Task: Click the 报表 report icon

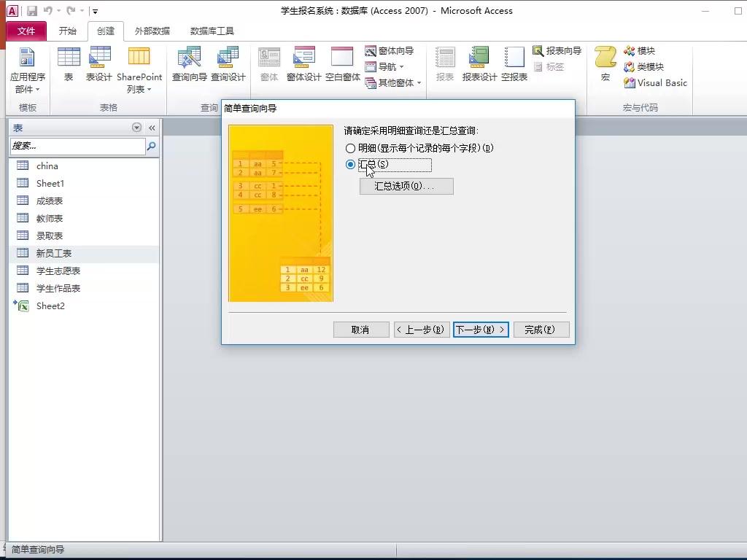Action: (445, 64)
